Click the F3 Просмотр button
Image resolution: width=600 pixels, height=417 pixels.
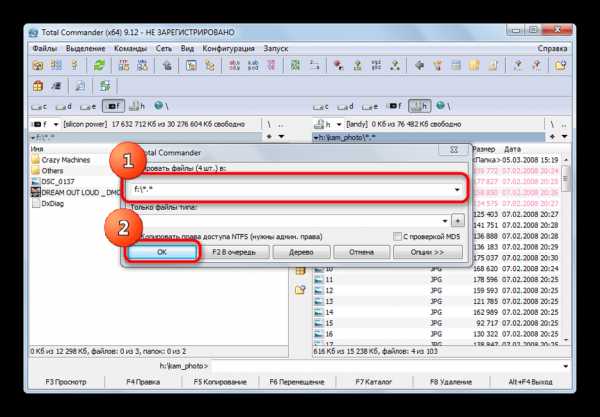(66, 382)
